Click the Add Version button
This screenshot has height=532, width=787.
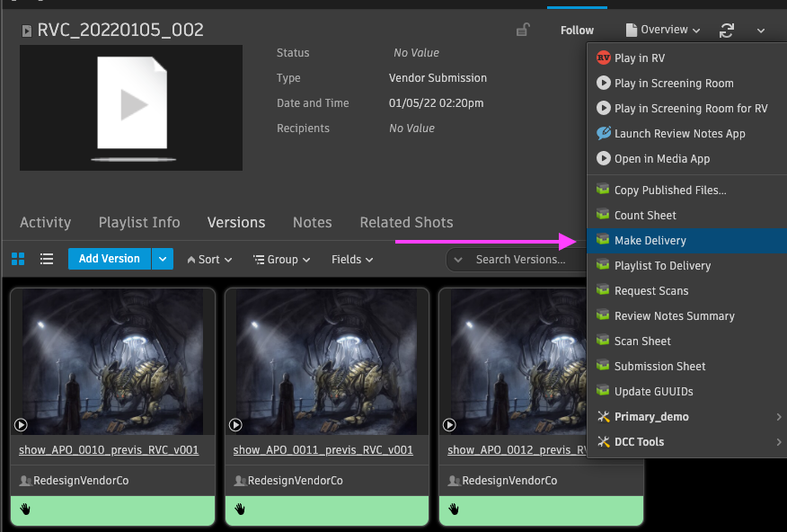[110, 259]
